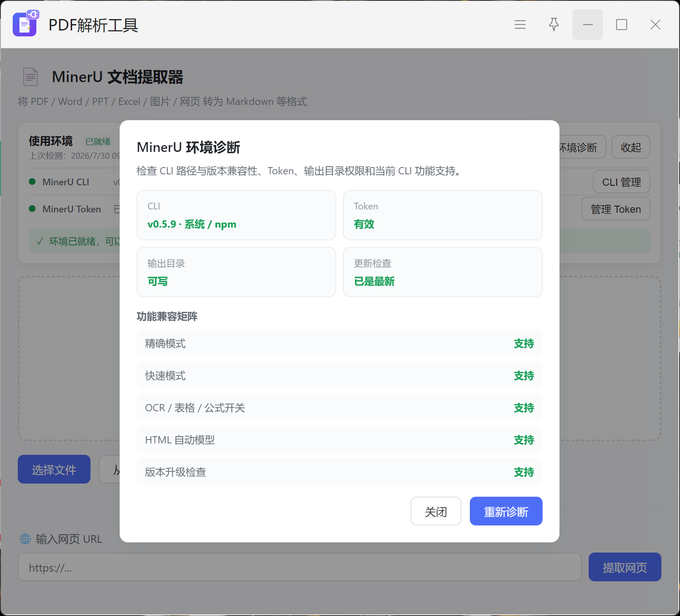The width and height of the screenshot is (680, 616).
Task: Click the 输出目录 可写 status card
Action: tap(236, 272)
